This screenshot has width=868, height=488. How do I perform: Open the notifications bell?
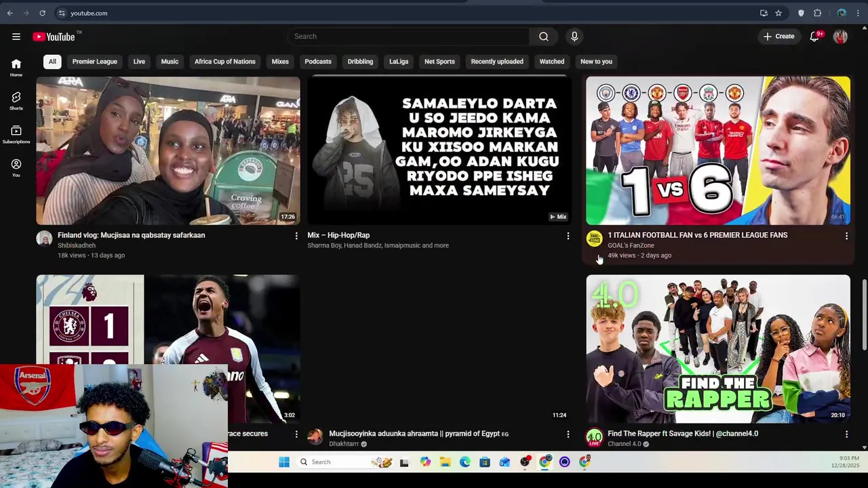pos(815,37)
